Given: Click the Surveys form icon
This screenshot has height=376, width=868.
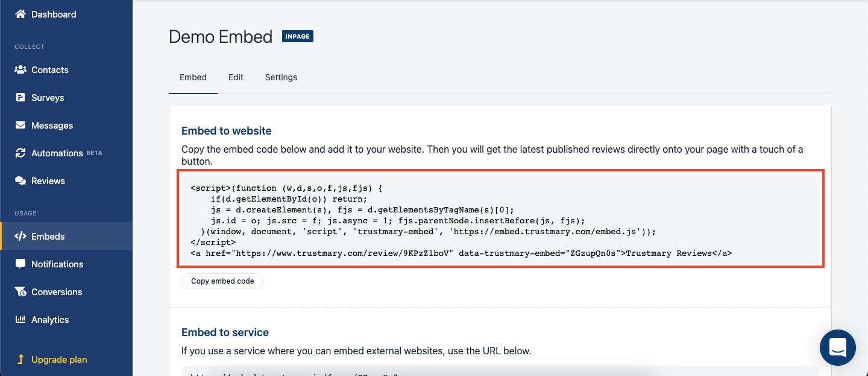Looking at the screenshot, I should click(x=20, y=97).
